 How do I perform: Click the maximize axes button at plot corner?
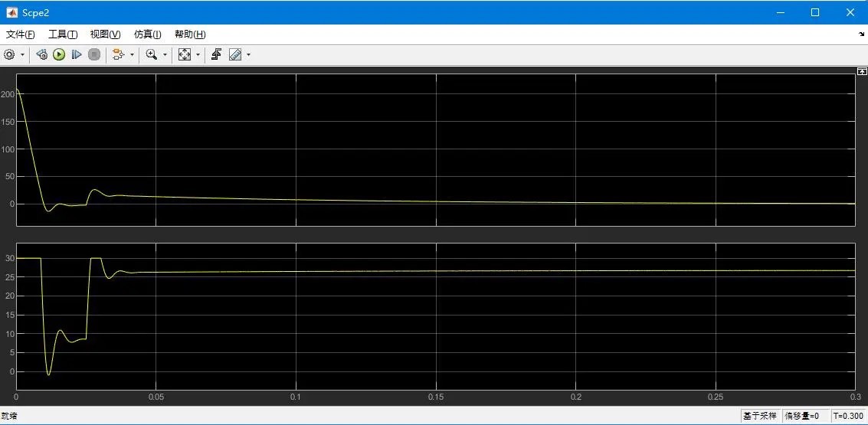coord(861,71)
